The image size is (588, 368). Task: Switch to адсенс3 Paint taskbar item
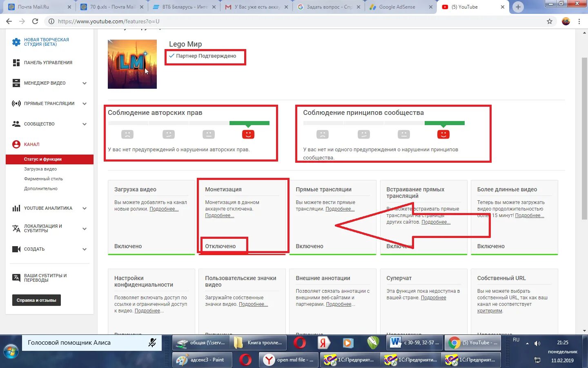coord(202,360)
